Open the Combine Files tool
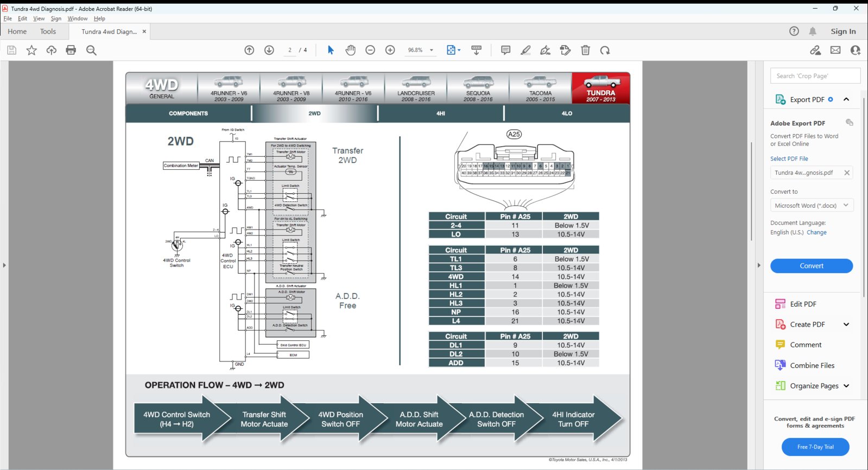868x470 pixels. click(812, 365)
